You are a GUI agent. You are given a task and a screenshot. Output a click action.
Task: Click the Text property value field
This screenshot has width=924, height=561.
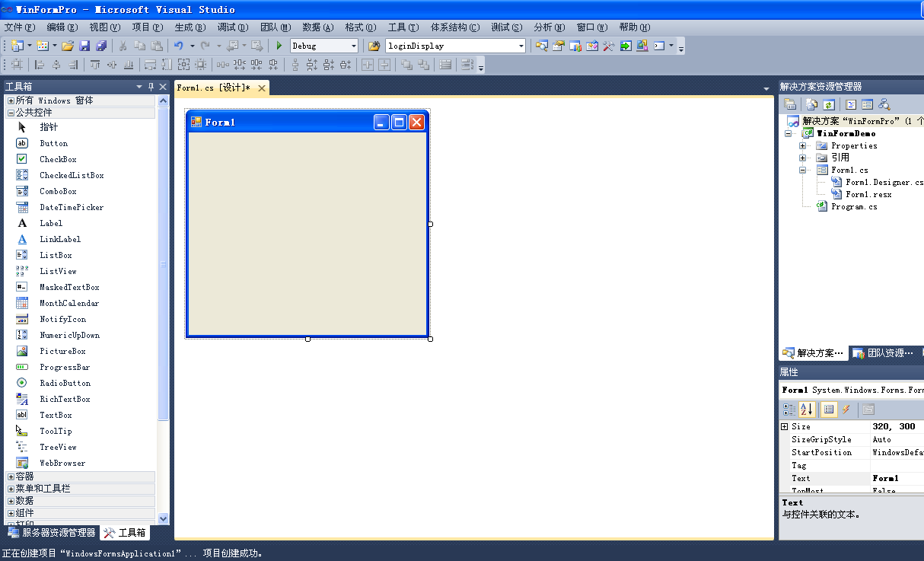coord(895,478)
